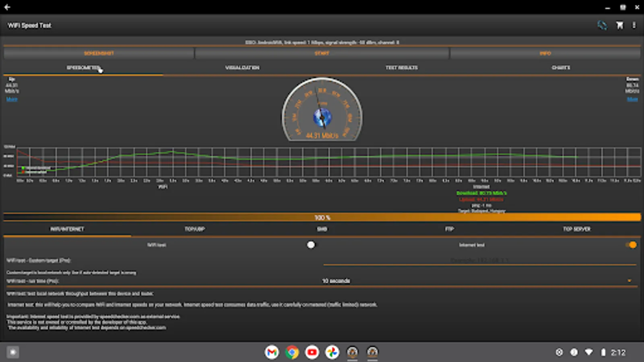Click the launcher button on the shelf
Viewport: 644px width, 362px height.
pos(13,352)
